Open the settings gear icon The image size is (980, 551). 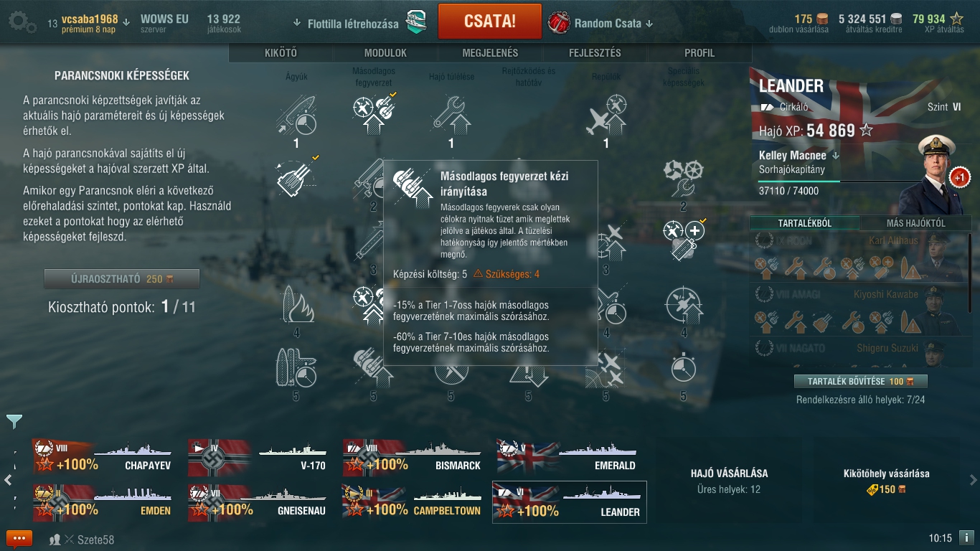pyautogui.click(x=22, y=22)
